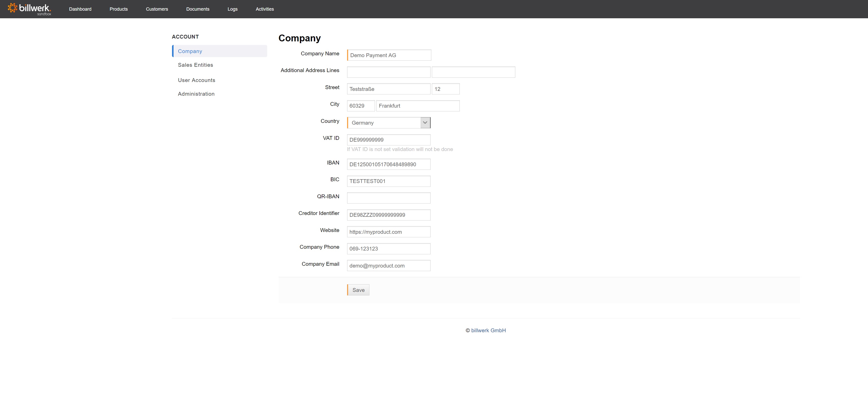868x416 pixels.
Task: Open the Products menu
Action: [118, 9]
